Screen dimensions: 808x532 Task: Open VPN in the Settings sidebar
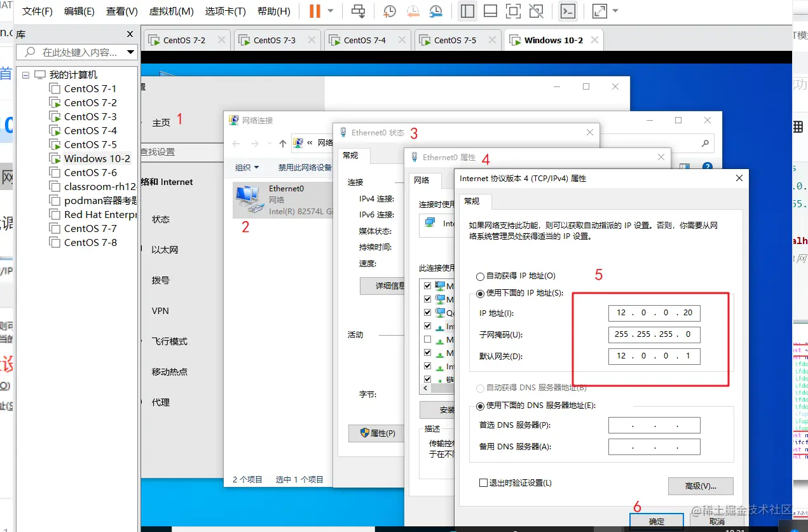(x=160, y=311)
